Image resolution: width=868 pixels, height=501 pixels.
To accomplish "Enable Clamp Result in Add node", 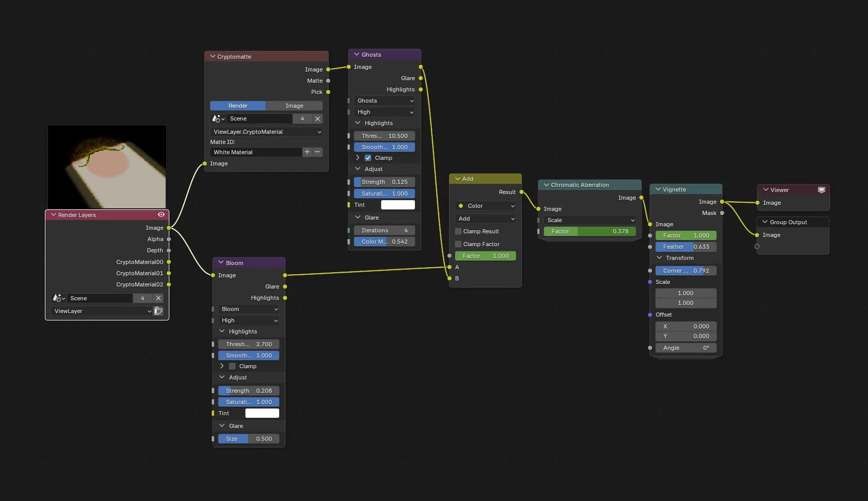I will click(x=458, y=231).
